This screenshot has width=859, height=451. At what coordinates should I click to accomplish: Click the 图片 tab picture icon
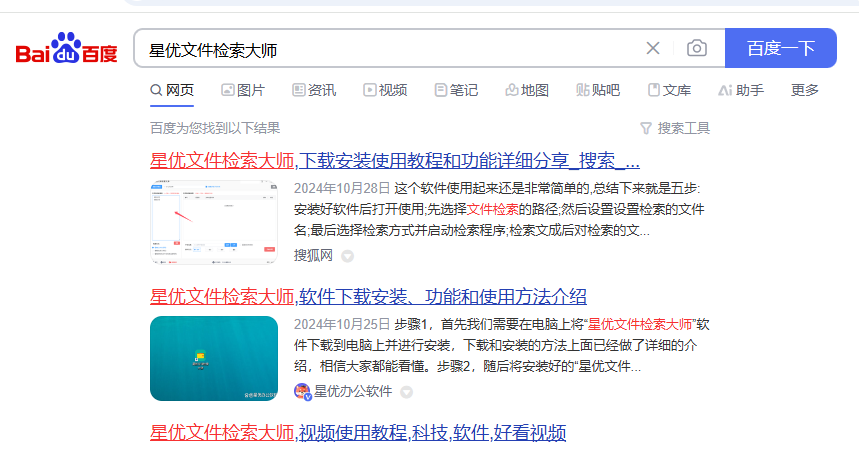(x=228, y=90)
